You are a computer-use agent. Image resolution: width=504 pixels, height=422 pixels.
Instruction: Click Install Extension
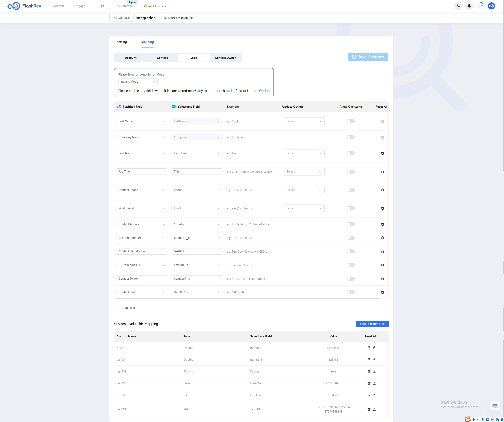pyautogui.click(x=155, y=6)
